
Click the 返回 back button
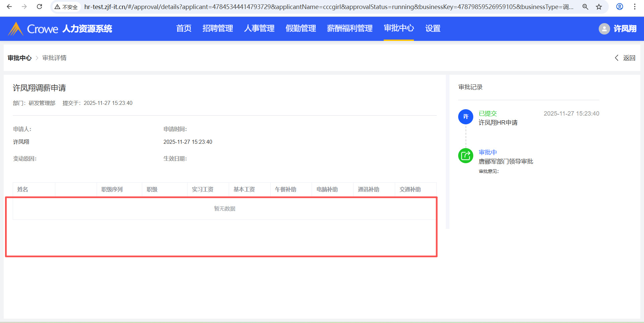point(625,58)
